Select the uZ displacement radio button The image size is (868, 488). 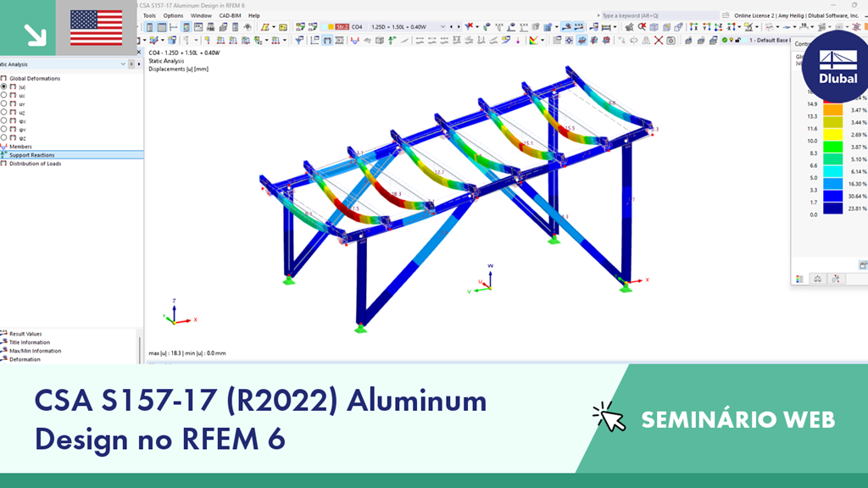pos(4,113)
